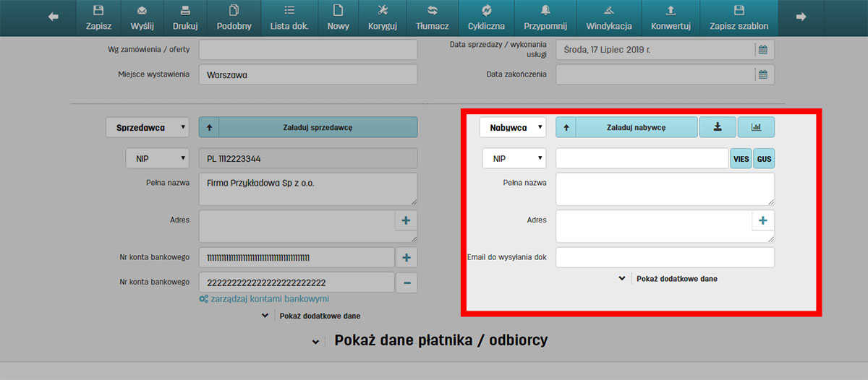Add another bank account with plus button

coord(407,257)
